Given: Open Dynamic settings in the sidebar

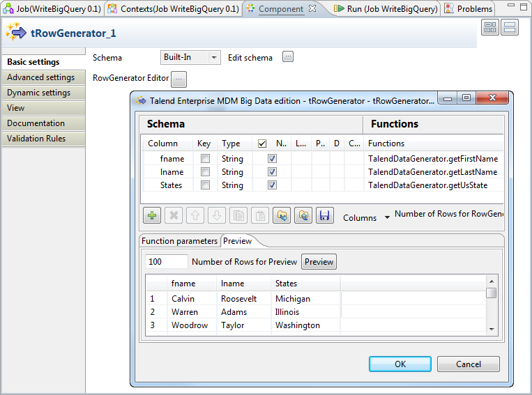Looking at the screenshot, I should pyautogui.click(x=43, y=93).
